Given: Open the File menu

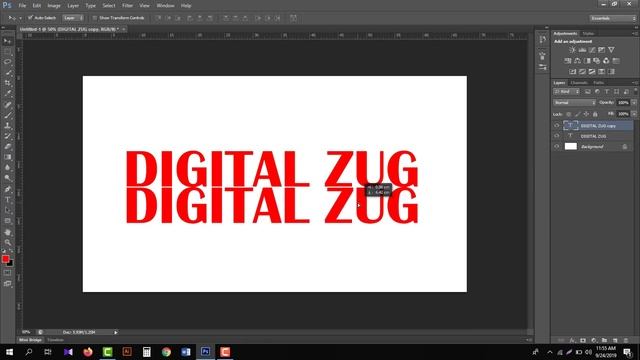Looking at the screenshot, I should (x=22, y=6).
